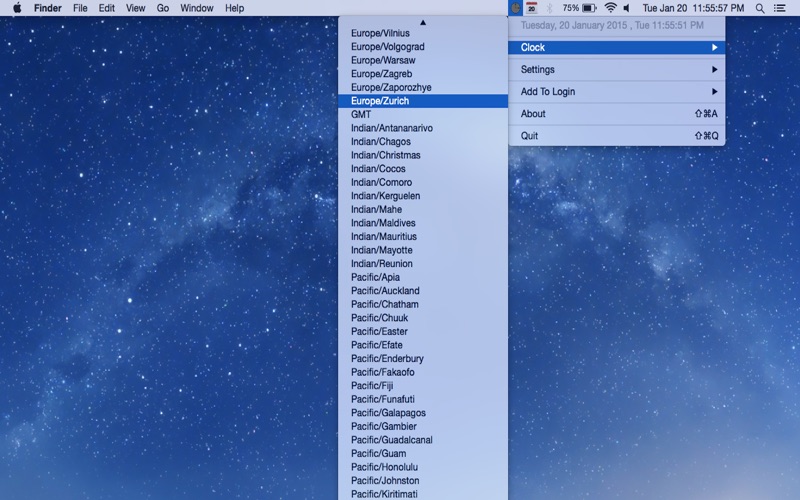Select Pacific/Guam timezone
The height and width of the screenshot is (500, 800).
(x=423, y=454)
